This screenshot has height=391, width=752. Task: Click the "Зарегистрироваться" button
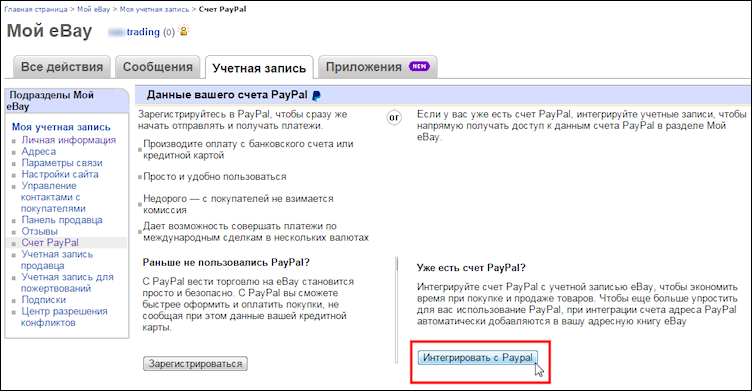click(195, 364)
